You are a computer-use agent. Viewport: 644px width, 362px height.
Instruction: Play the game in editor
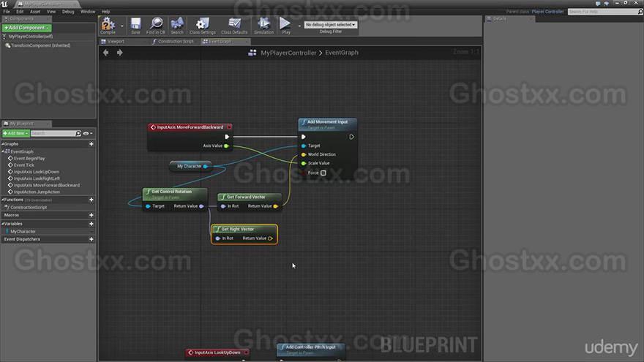coord(286,26)
